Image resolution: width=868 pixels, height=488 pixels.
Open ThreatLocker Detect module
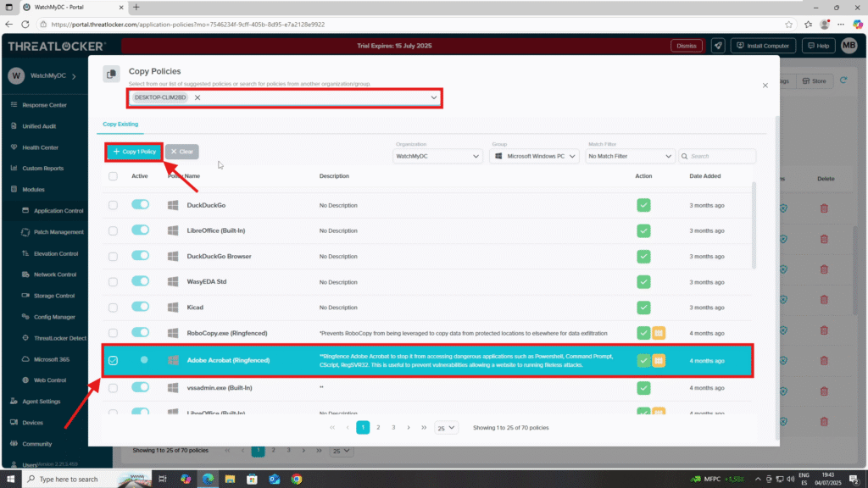tap(59, 338)
